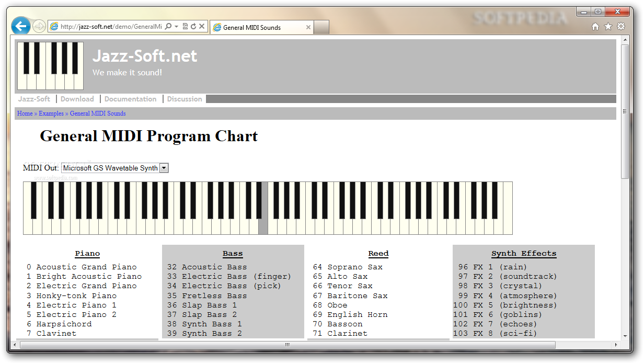Follow the Examples breadcrumb link
The height and width of the screenshot is (364, 644).
click(x=51, y=113)
